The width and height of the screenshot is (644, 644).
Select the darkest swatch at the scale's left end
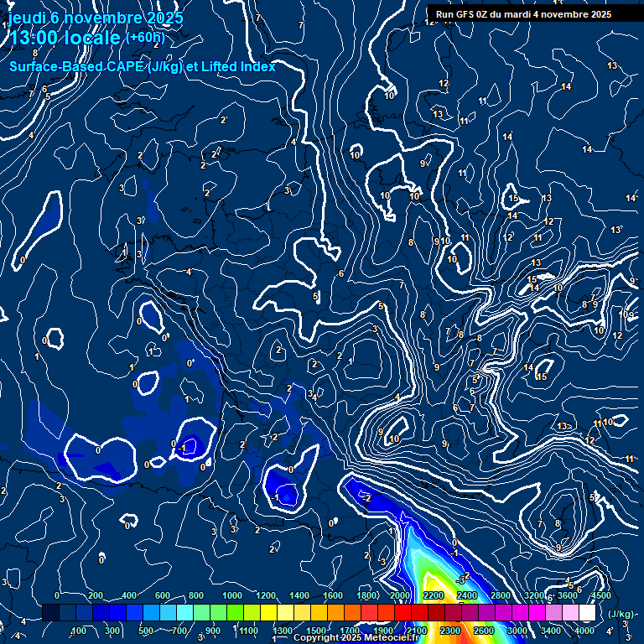[50, 612]
